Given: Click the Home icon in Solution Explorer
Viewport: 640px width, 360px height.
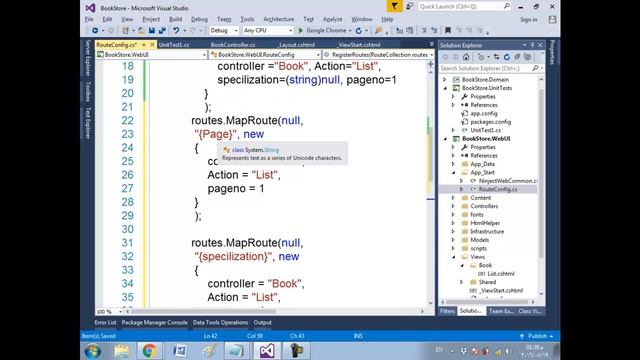Looking at the screenshot, I should pyautogui.click(x=466, y=57).
